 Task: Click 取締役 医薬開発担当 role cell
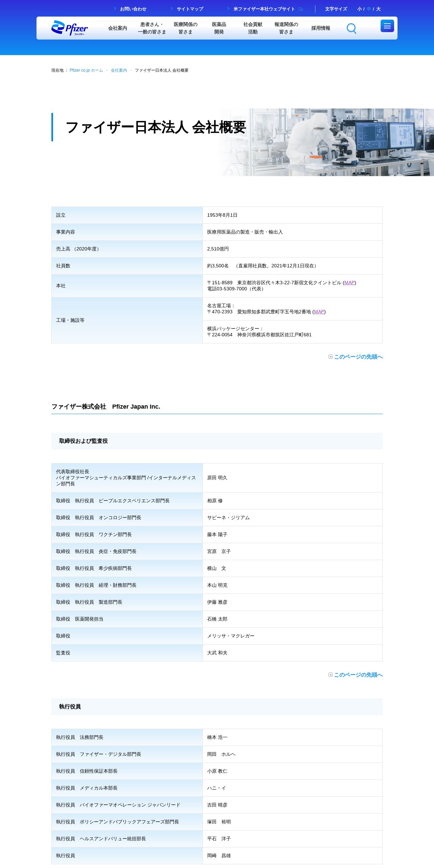tap(127, 619)
